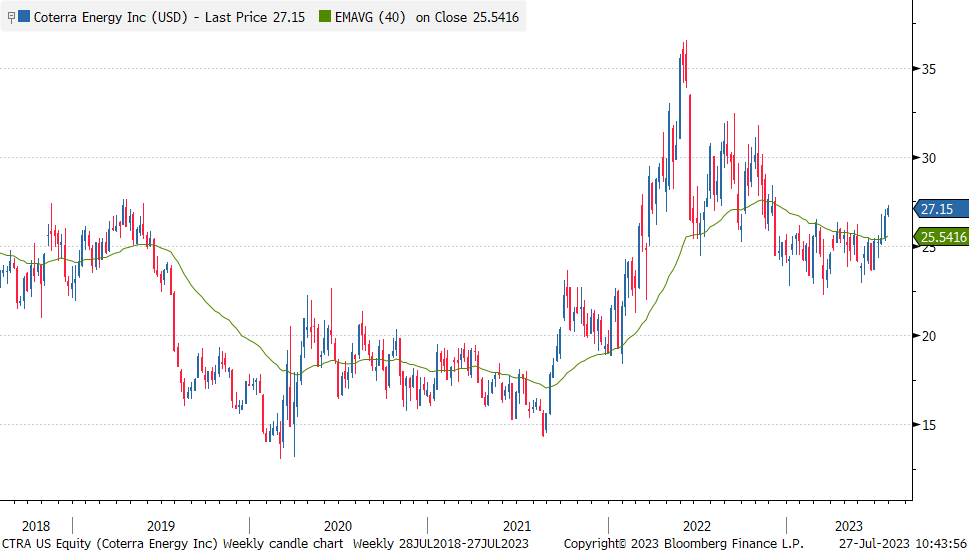This screenshot has height=552, width=969.
Task: Click the 2021 year label on time axis
Action: [517, 526]
